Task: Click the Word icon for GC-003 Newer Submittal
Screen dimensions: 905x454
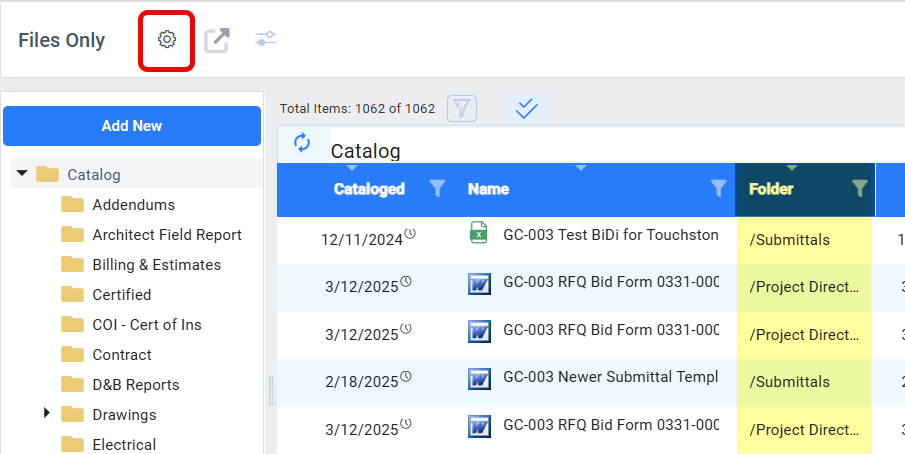Action: click(x=479, y=379)
